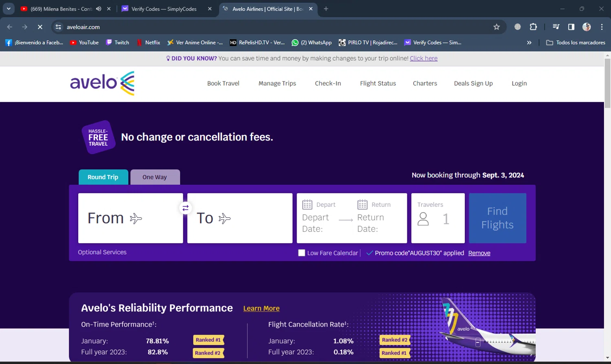Open Ver Anime Online bookmark

pos(195,42)
